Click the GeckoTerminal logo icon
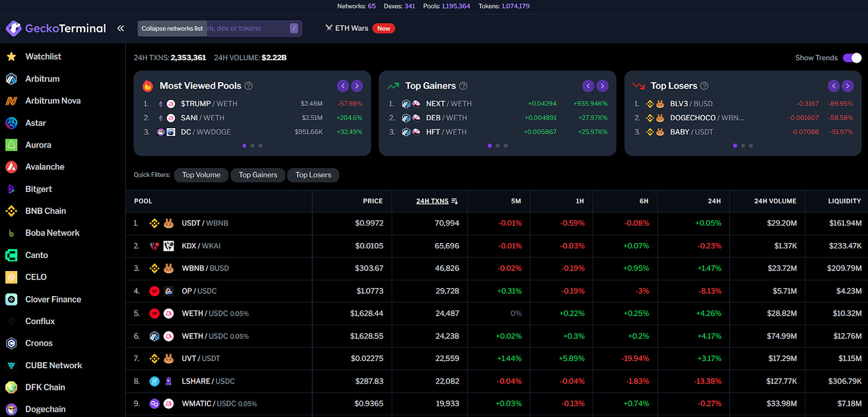The width and height of the screenshot is (868, 417). pyautogui.click(x=14, y=28)
